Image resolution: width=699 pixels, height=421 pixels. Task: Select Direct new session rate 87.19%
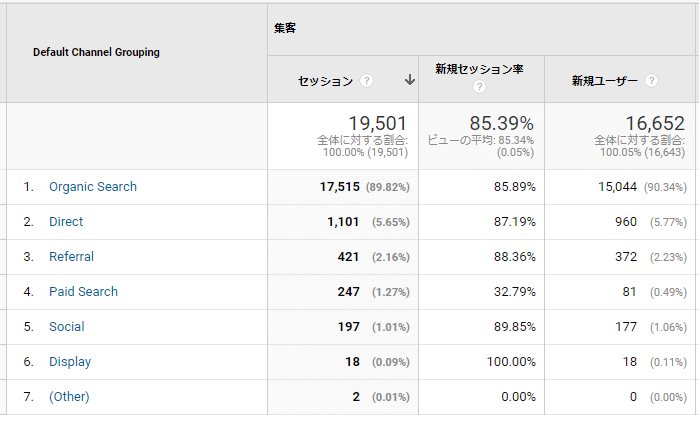(x=514, y=222)
